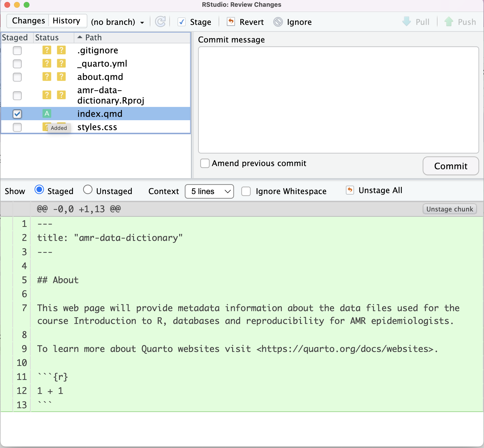Screen dimensions: 484x448
Task: Click first status icon of _quarto.yml row
Action: (x=47, y=63)
